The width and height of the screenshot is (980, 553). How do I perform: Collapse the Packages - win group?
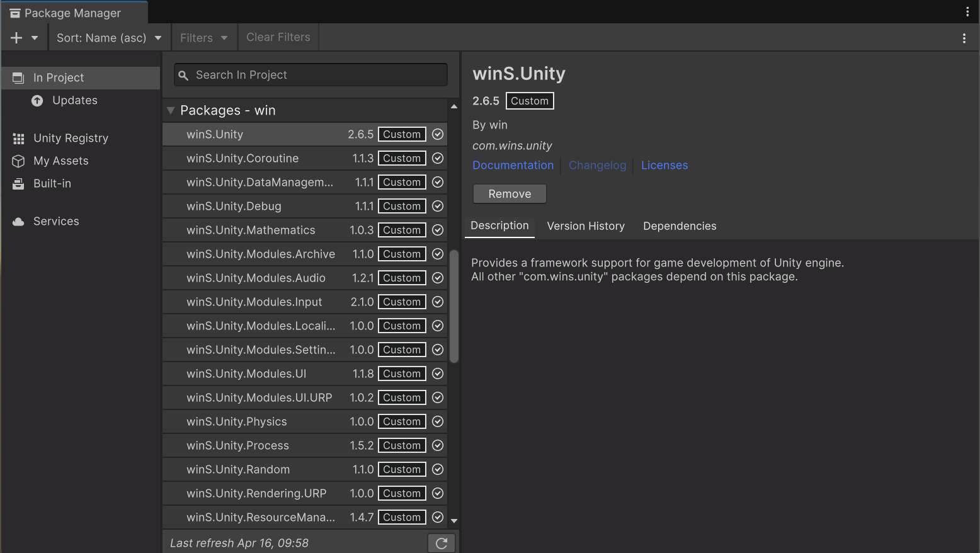click(170, 110)
